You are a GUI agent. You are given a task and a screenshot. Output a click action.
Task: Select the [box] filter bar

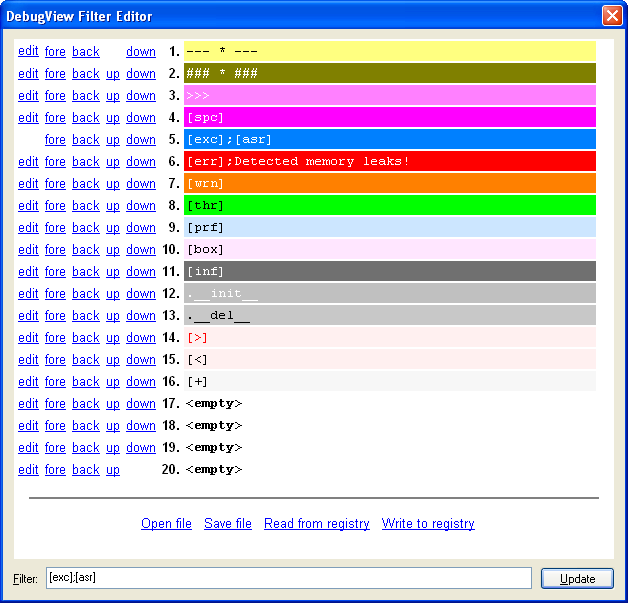[390, 249]
